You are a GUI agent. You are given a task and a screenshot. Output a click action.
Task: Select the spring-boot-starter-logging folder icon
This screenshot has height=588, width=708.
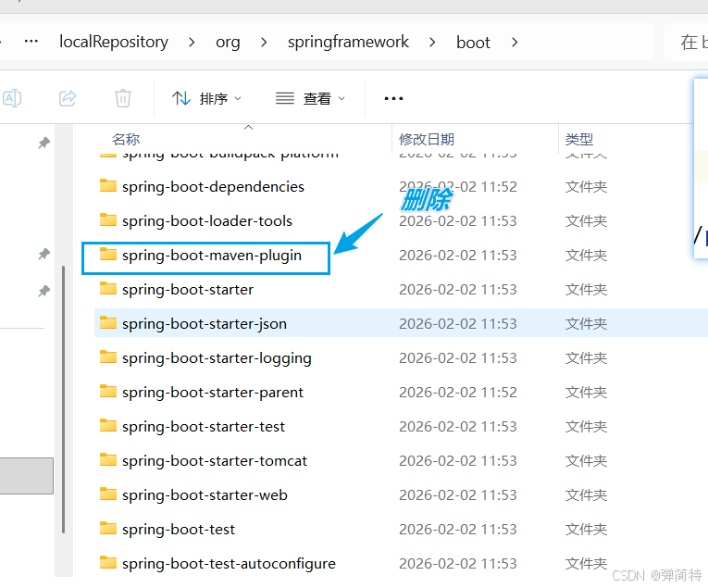pyautogui.click(x=108, y=357)
